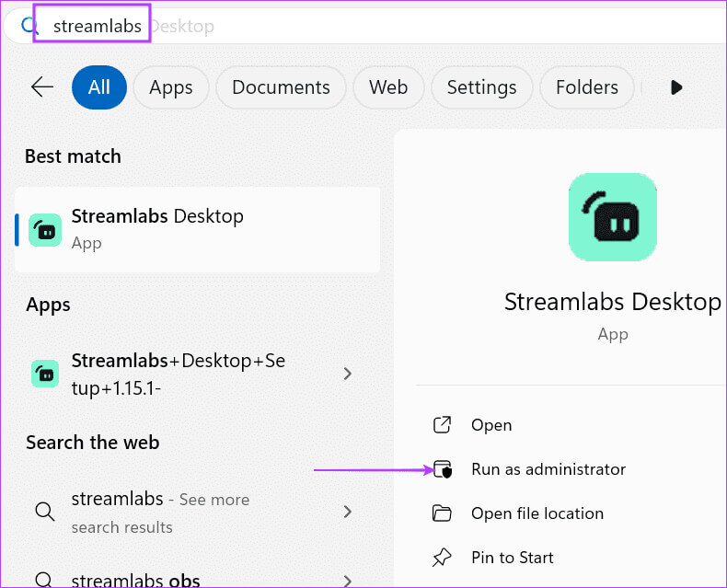Switch to the Apps filter tab

[x=171, y=87]
